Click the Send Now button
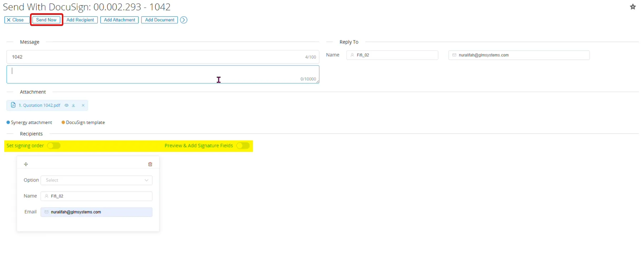Screen dimensions: 644x278 click(x=47, y=20)
